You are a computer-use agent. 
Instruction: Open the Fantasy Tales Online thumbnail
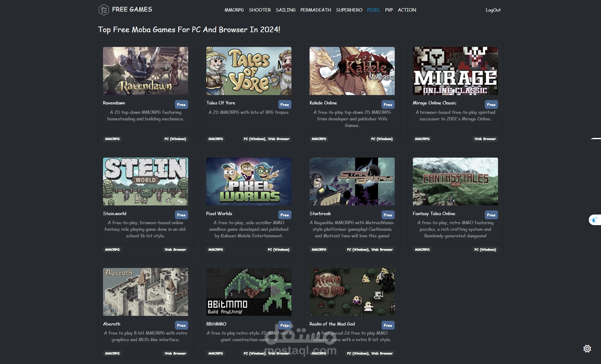[x=455, y=181]
